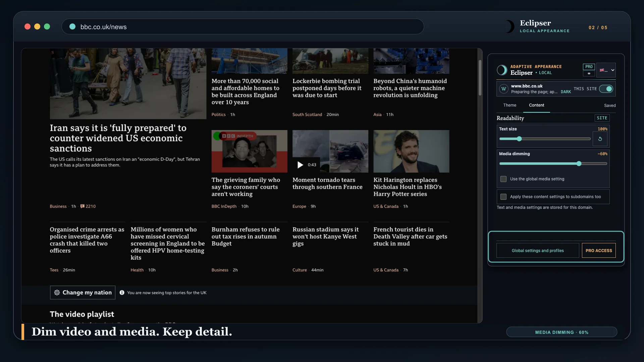Click the bbc.co.uk/news address bar
The width and height of the screenshot is (644, 362).
[x=243, y=26]
